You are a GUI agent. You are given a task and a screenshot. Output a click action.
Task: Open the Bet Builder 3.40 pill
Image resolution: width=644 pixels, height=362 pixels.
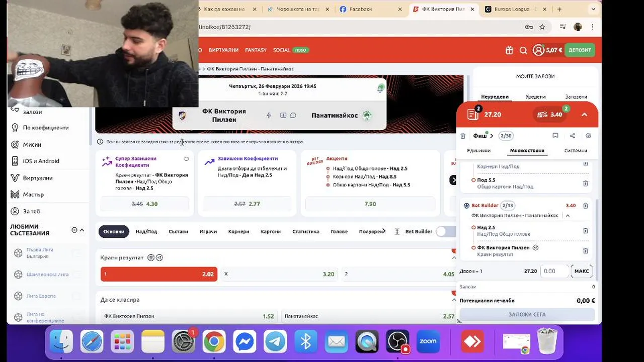(550, 114)
